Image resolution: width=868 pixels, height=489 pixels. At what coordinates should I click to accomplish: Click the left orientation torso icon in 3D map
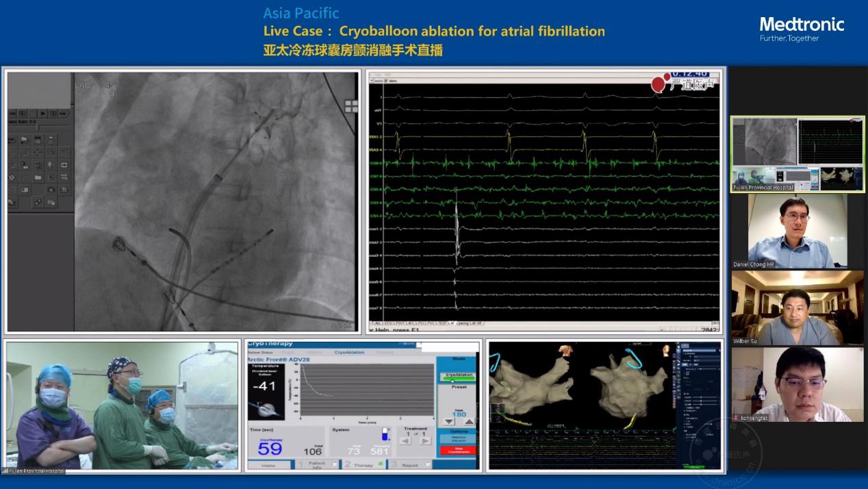[565, 350]
